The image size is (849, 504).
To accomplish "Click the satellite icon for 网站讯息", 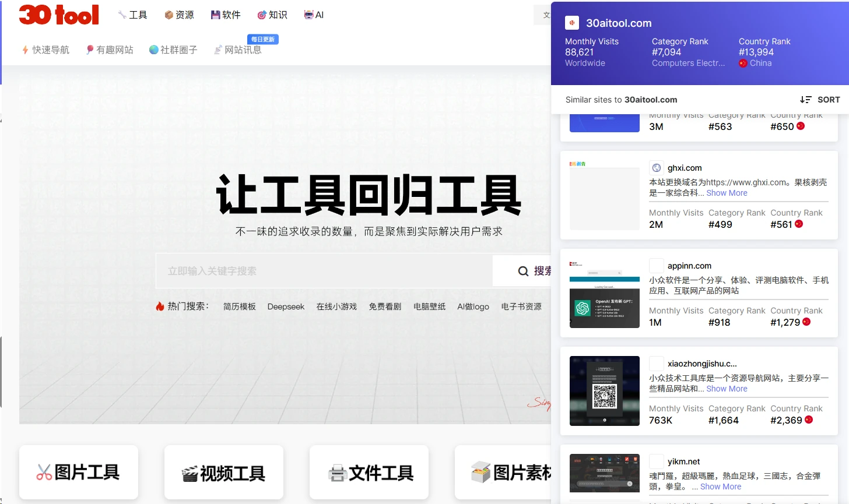I will click(x=218, y=50).
